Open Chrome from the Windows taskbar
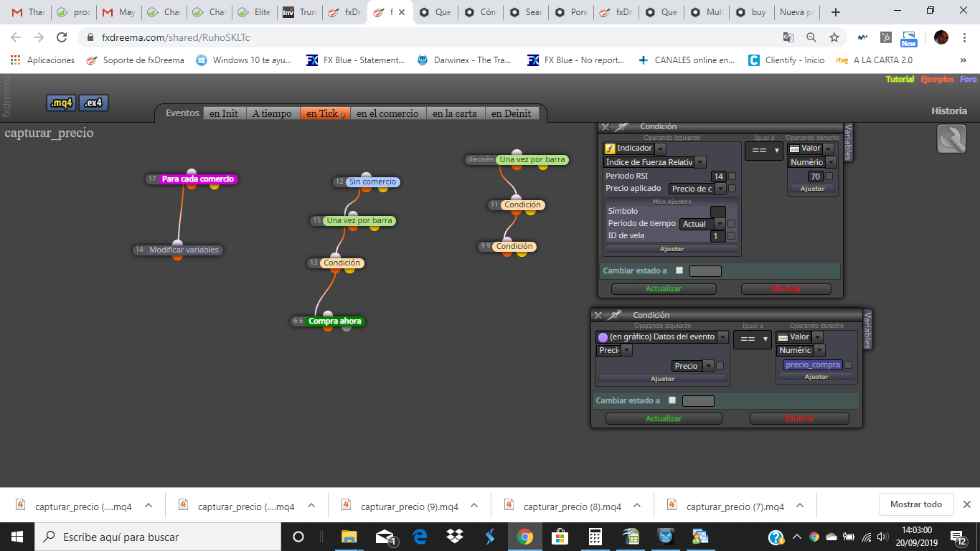This screenshot has height=551, width=980. click(525, 537)
